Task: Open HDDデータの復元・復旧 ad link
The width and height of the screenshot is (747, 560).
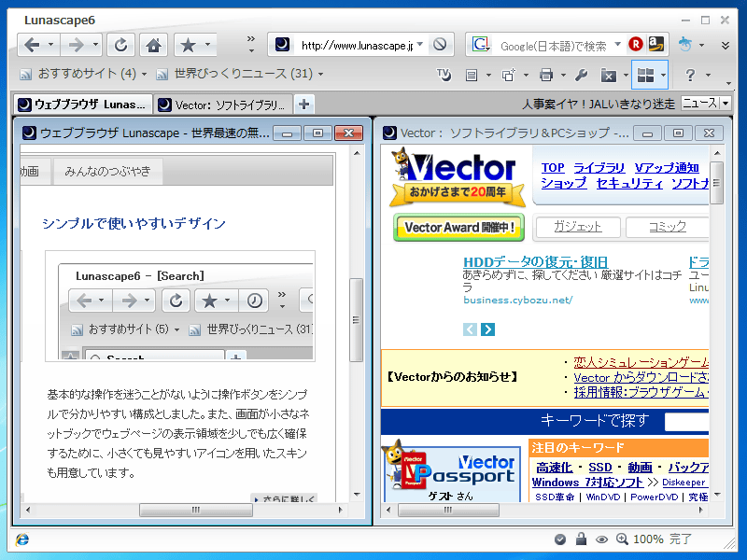Action: point(535,262)
